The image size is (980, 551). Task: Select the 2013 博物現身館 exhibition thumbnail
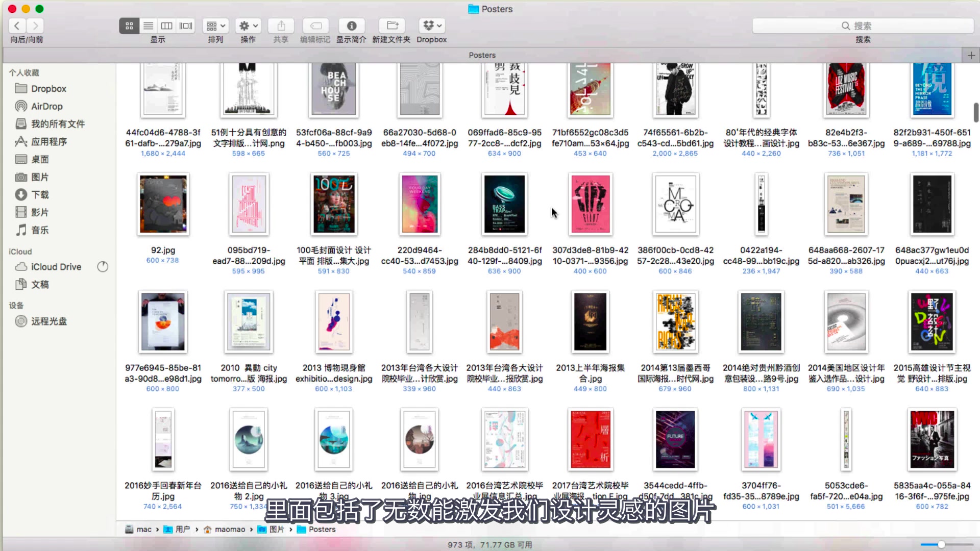point(334,322)
